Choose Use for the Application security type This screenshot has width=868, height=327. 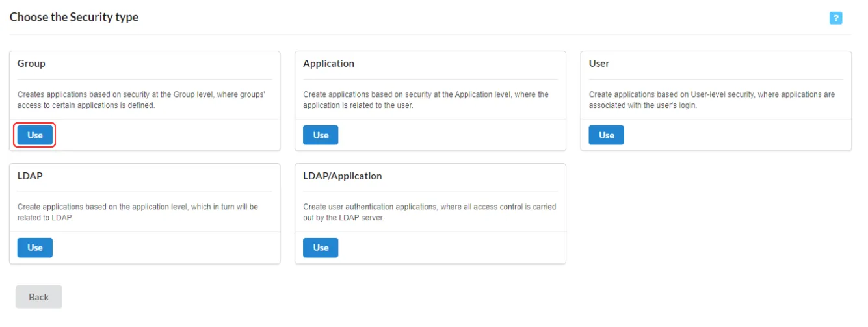[321, 135]
